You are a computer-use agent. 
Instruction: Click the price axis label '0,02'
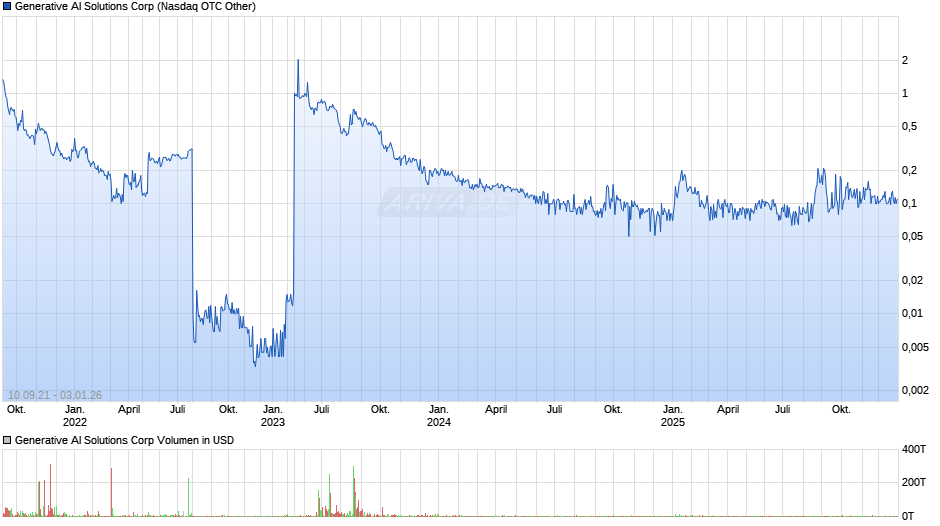pos(912,280)
